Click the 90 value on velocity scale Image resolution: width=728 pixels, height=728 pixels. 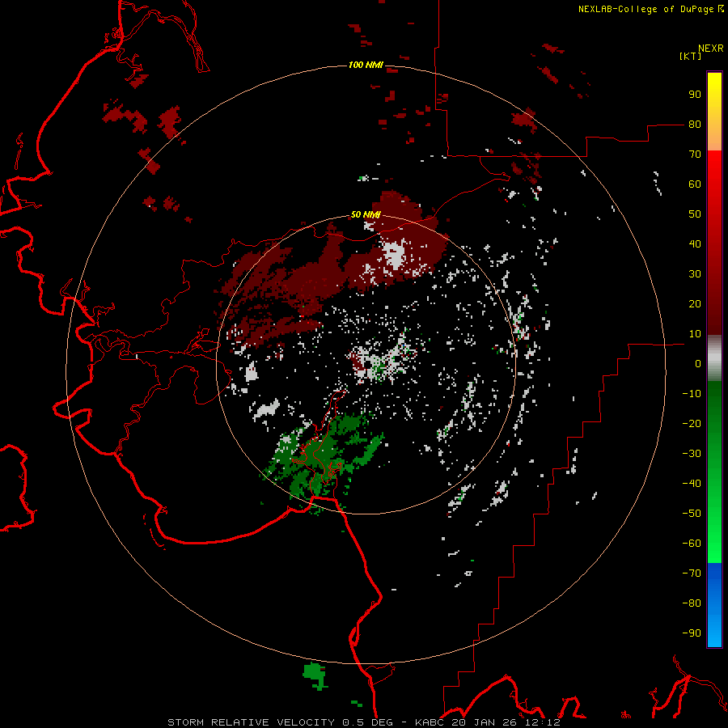pyautogui.click(x=695, y=95)
